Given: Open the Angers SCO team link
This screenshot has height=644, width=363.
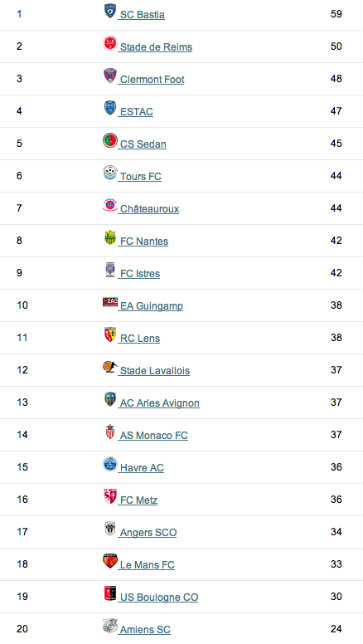Looking at the screenshot, I should coord(148,533).
